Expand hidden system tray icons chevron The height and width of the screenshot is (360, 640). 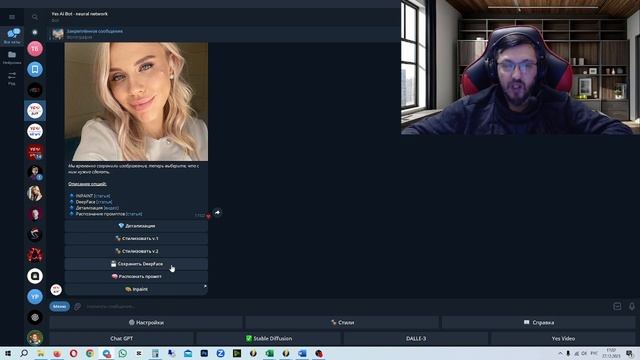(x=560, y=353)
